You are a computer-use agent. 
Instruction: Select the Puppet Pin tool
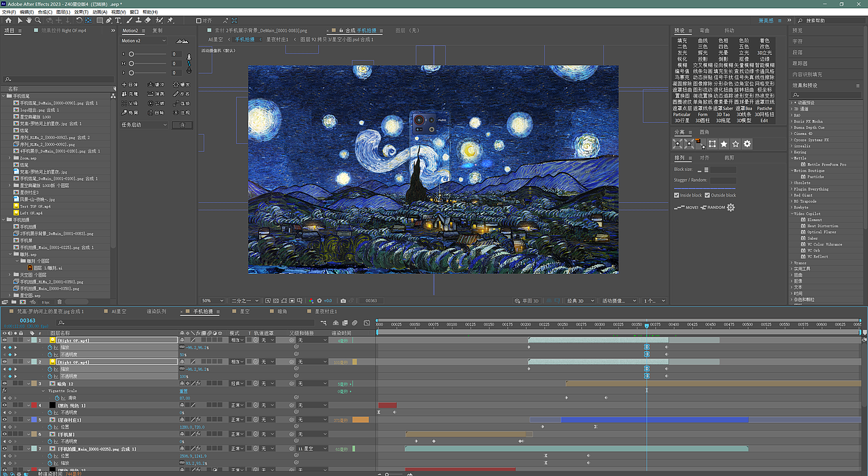point(170,20)
